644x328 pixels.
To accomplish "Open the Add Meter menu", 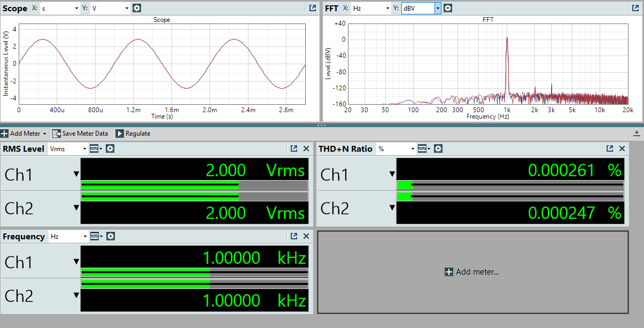I will 24,134.
